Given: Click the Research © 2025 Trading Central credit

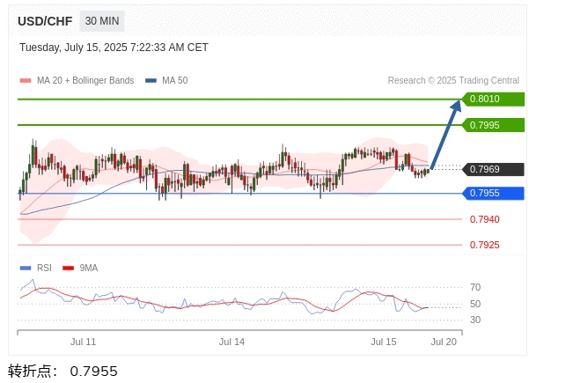Looking at the screenshot, I should coord(453,80).
